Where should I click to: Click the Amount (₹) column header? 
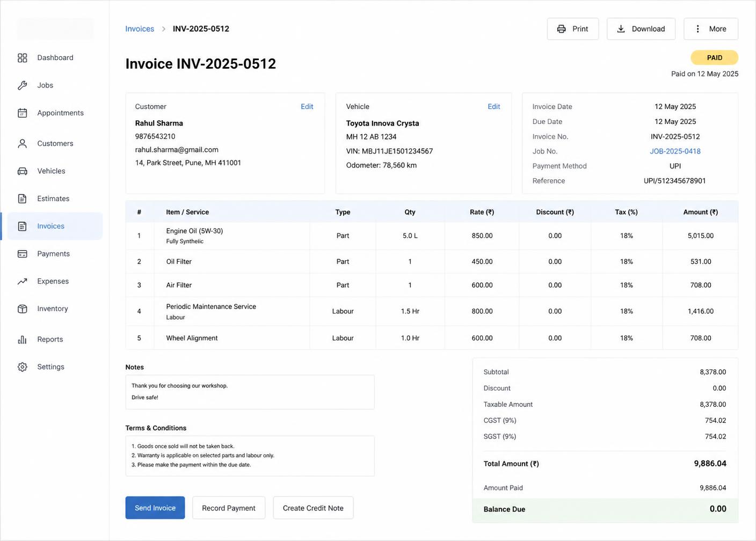(701, 213)
